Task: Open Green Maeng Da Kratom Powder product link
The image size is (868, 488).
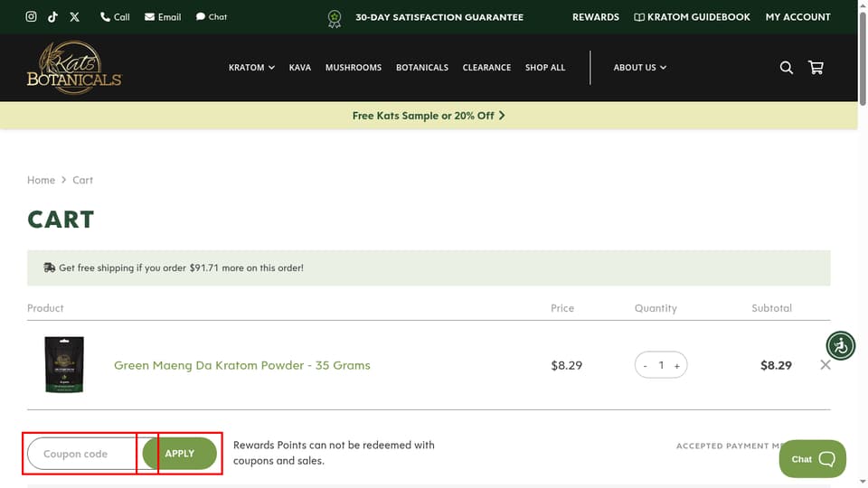Action: pyautogui.click(x=242, y=365)
